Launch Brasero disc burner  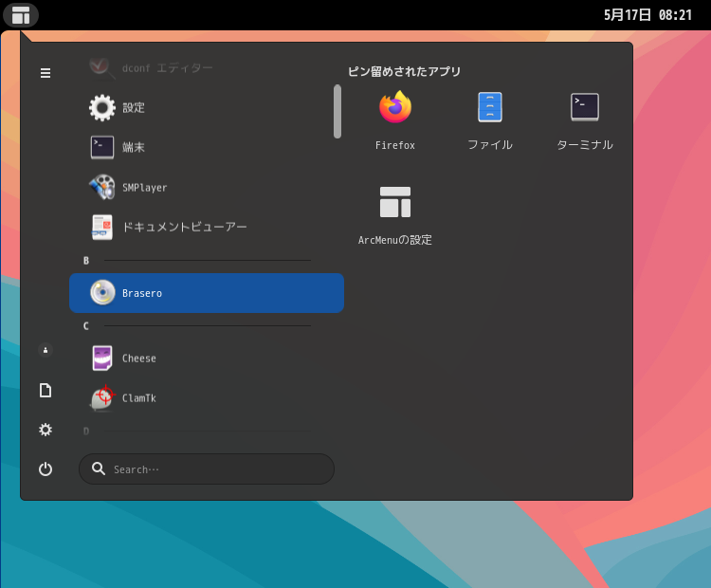pyautogui.click(x=207, y=293)
